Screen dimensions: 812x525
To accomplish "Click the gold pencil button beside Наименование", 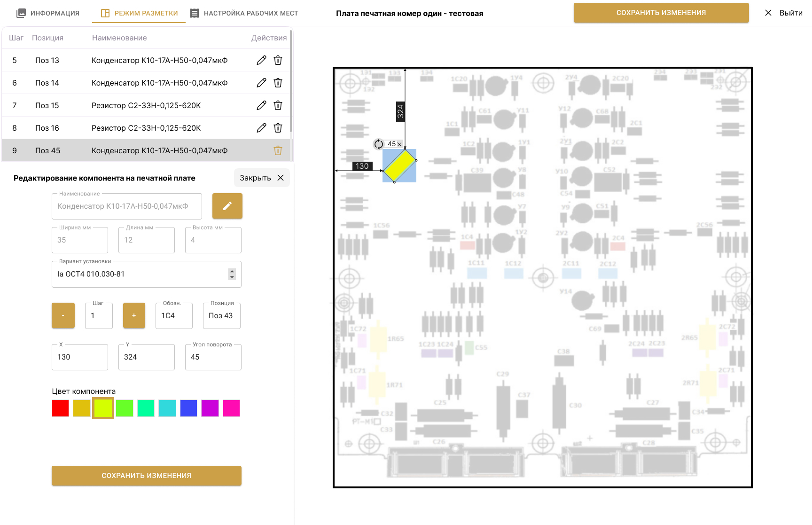I will point(227,206).
